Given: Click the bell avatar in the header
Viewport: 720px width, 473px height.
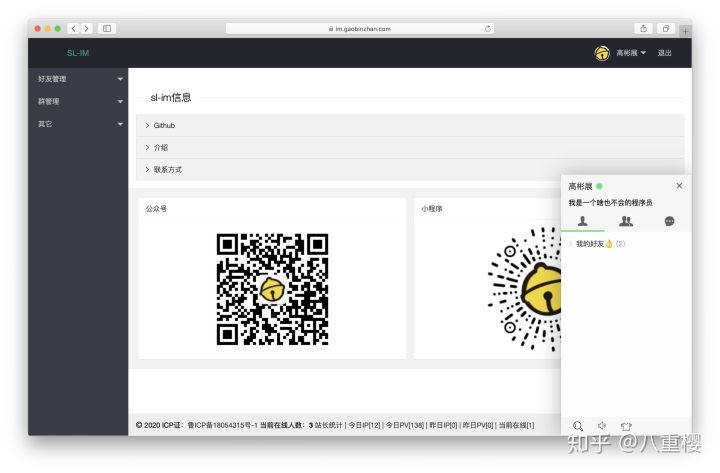Looking at the screenshot, I should [602, 53].
